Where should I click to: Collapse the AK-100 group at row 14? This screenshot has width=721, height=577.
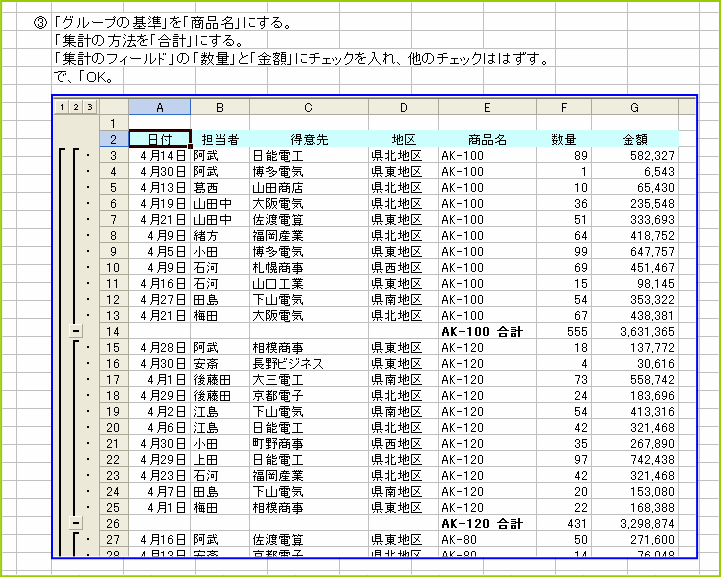point(76,331)
